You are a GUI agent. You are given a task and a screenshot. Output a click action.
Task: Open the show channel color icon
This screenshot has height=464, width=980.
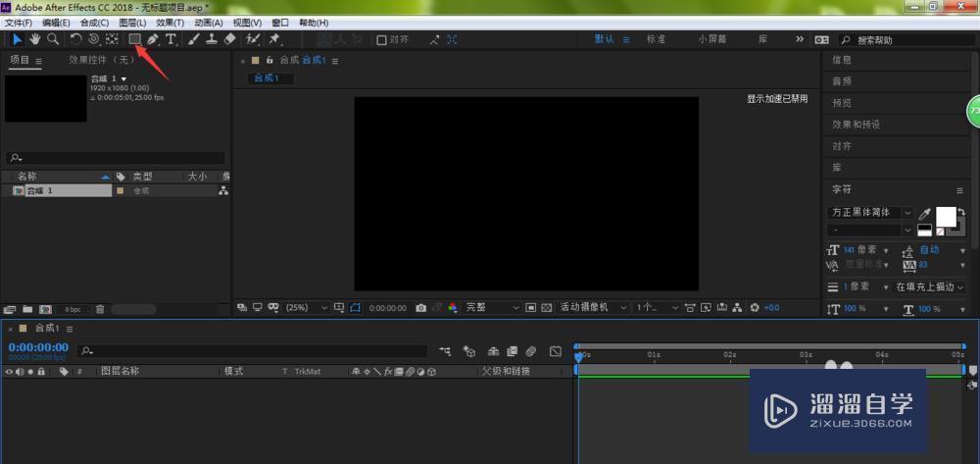(453, 308)
